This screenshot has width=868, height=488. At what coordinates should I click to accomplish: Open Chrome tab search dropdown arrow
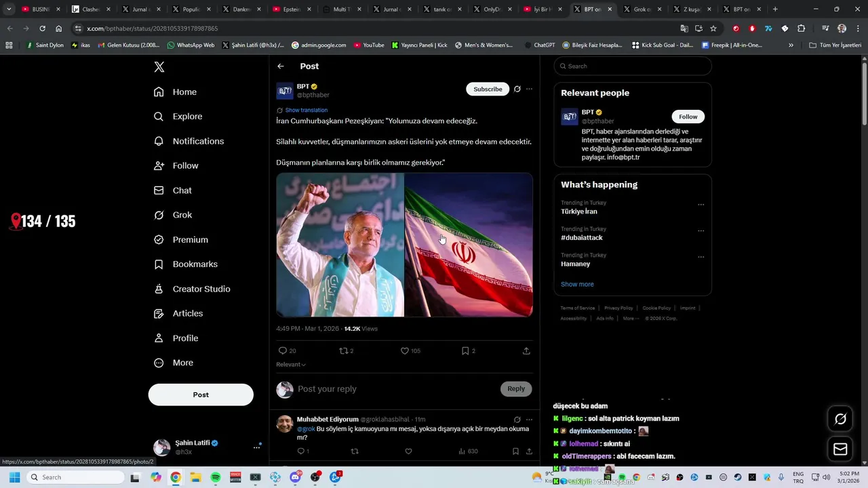point(9,9)
